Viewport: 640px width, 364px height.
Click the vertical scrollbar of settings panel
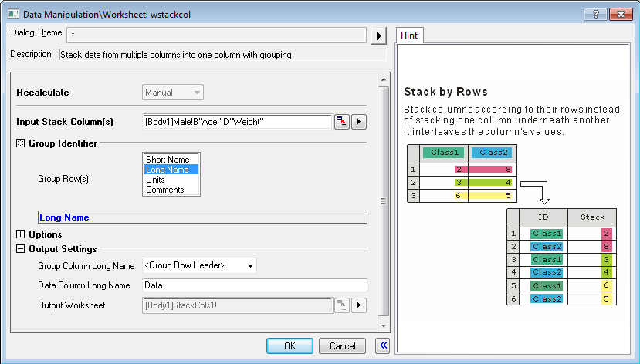click(x=382, y=201)
